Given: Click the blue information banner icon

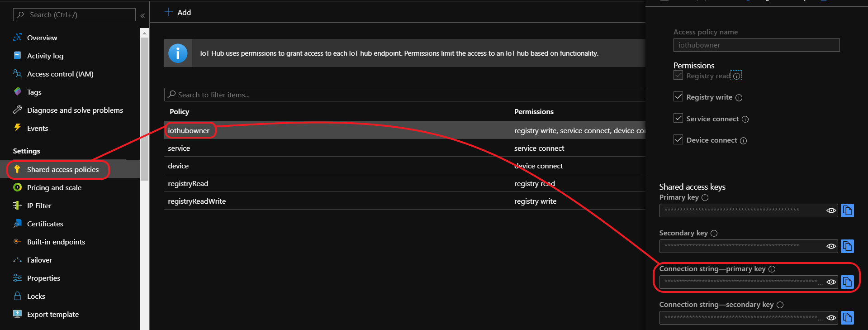Looking at the screenshot, I should pyautogui.click(x=178, y=53).
